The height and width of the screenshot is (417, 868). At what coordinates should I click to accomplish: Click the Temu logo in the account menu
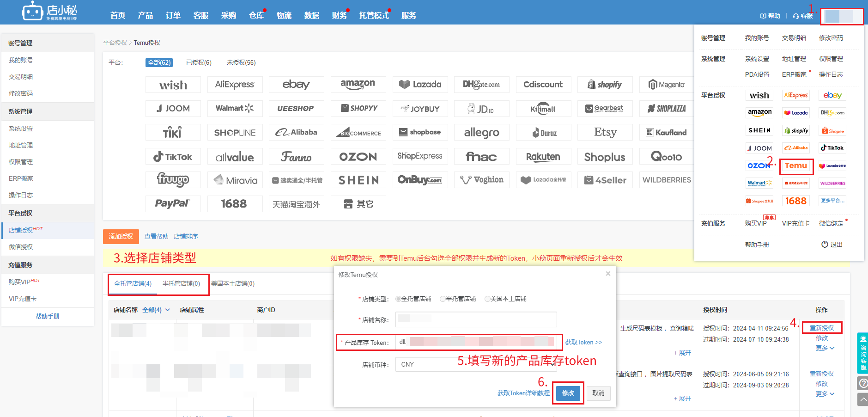click(796, 166)
